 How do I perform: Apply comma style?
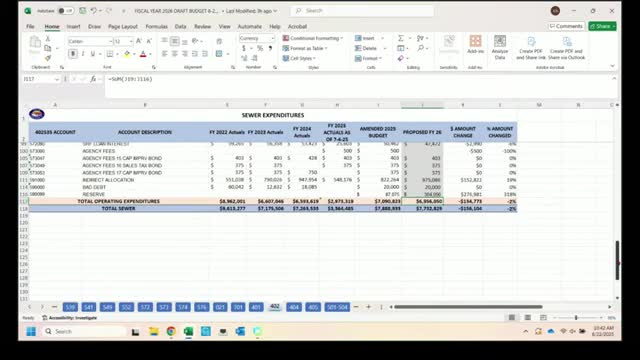tap(270, 48)
